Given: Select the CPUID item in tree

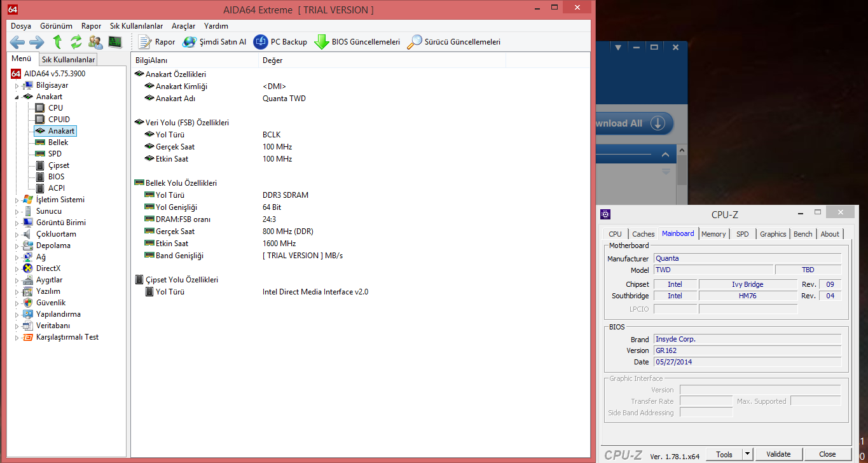Looking at the screenshot, I should 59,120.
